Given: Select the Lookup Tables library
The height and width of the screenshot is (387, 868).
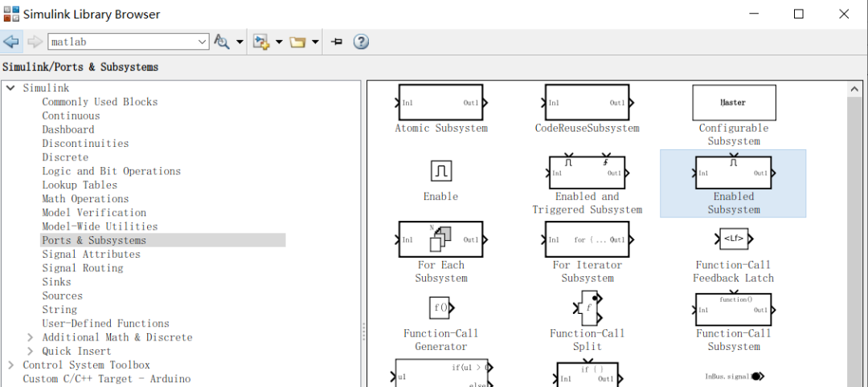Looking at the screenshot, I should point(80,185).
